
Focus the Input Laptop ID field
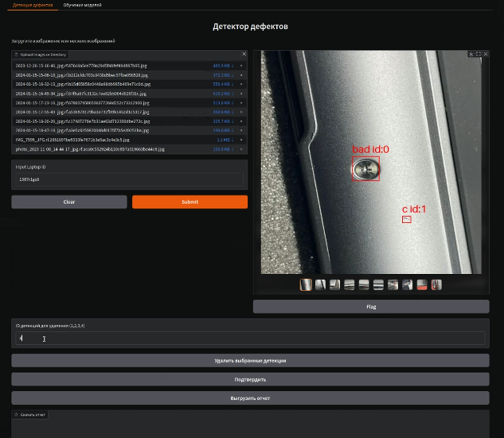pyautogui.click(x=129, y=179)
